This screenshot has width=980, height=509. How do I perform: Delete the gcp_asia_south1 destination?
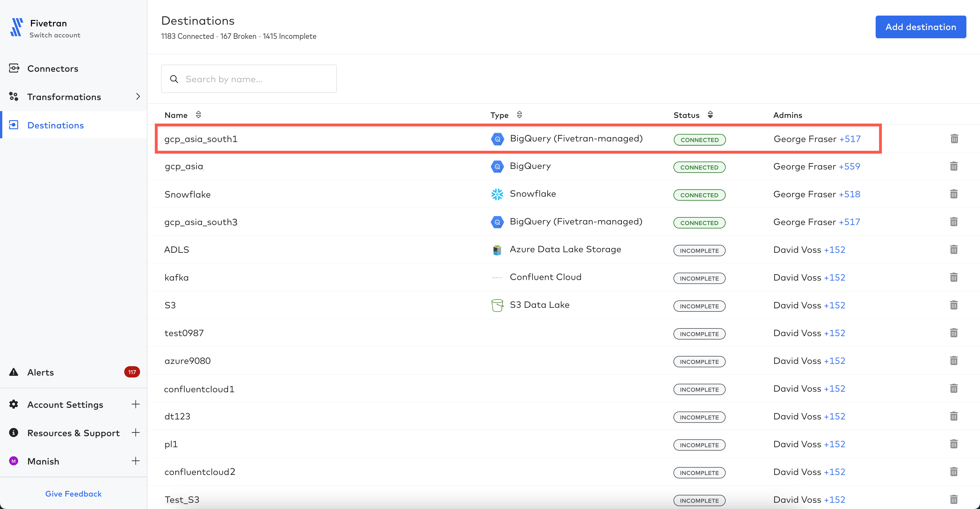pos(954,139)
